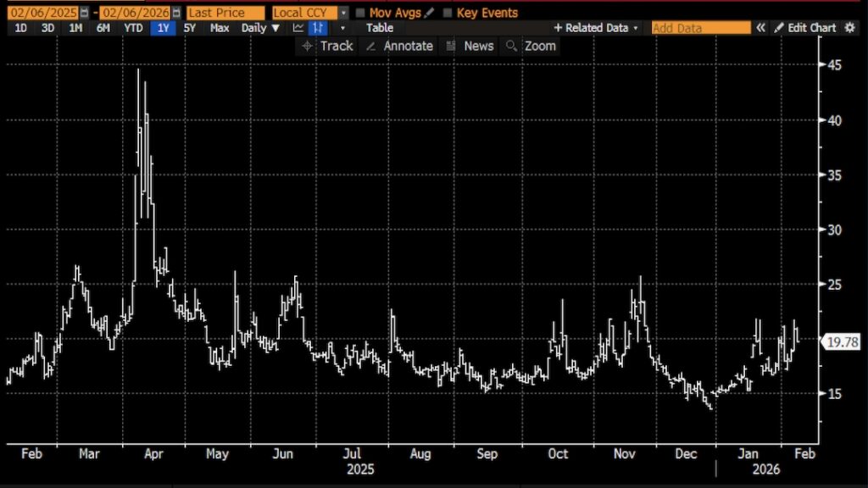Enable the Mov Avgs checkbox

pyautogui.click(x=360, y=13)
